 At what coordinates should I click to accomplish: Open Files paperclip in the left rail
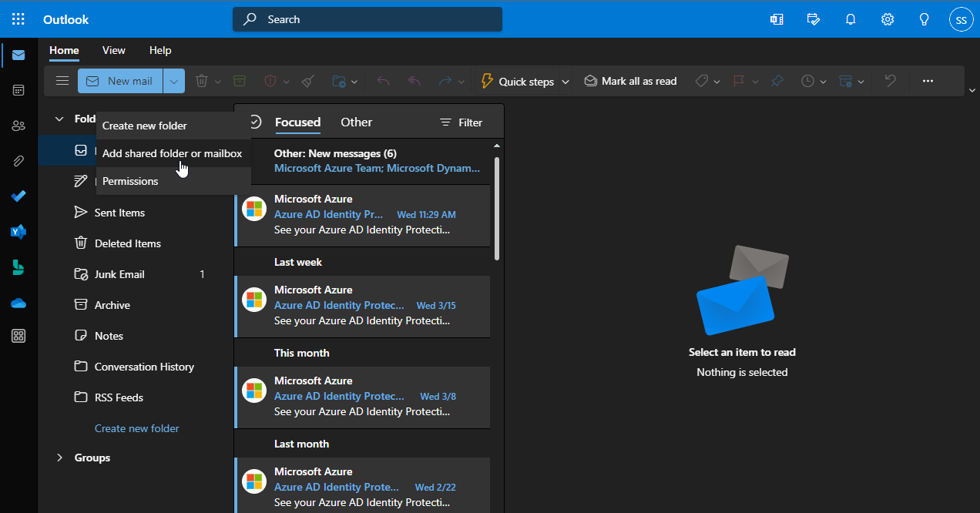pyautogui.click(x=18, y=161)
